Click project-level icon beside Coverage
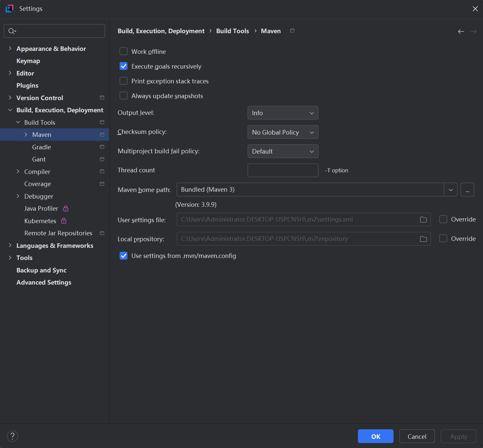This screenshot has width=483, height=448. 102,184
